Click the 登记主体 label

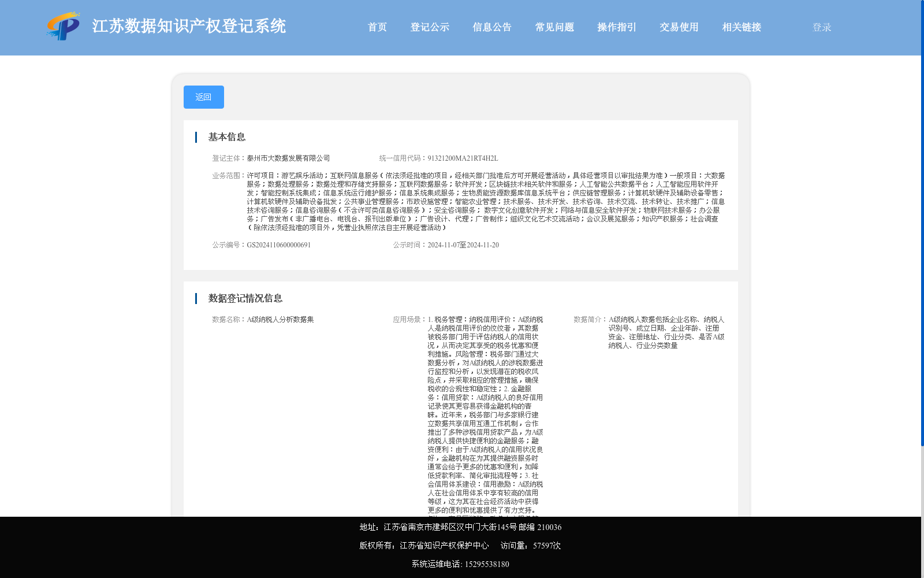229,158
